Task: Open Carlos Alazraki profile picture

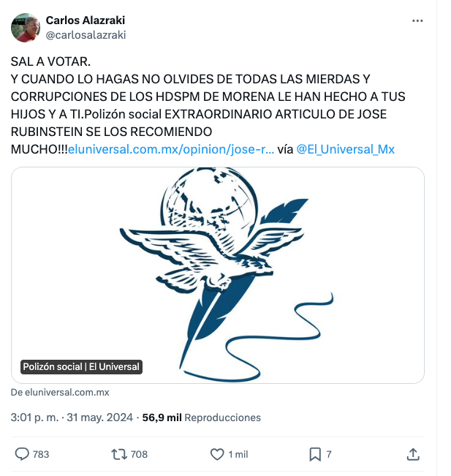Action: 26,28
